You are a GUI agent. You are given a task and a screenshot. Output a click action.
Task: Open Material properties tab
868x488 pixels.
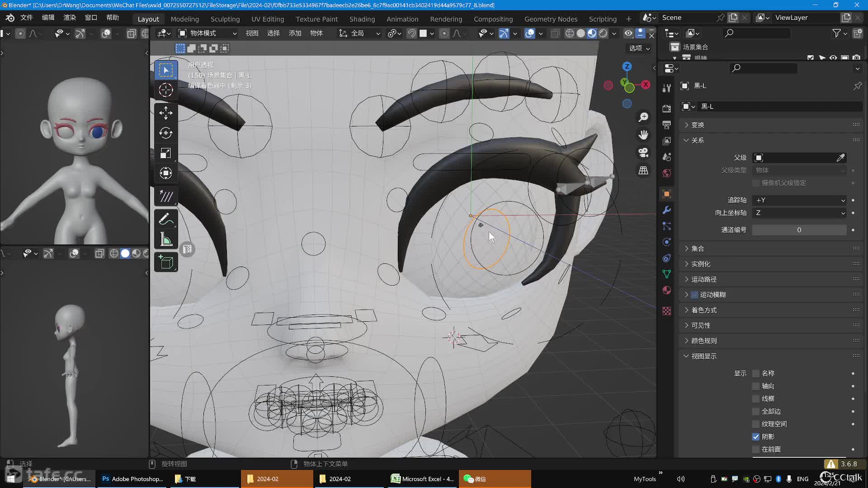(666, 290)
